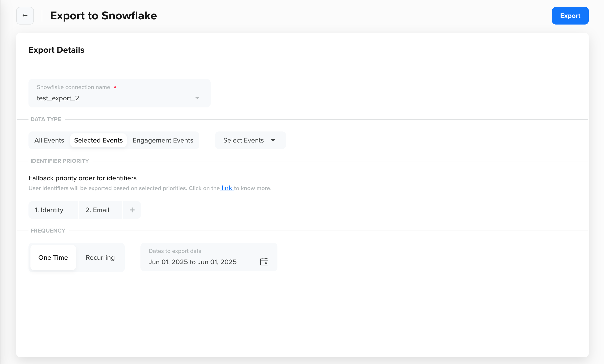Click the Export Details heading
Screen dimensions: 604x364
point(56,50)
